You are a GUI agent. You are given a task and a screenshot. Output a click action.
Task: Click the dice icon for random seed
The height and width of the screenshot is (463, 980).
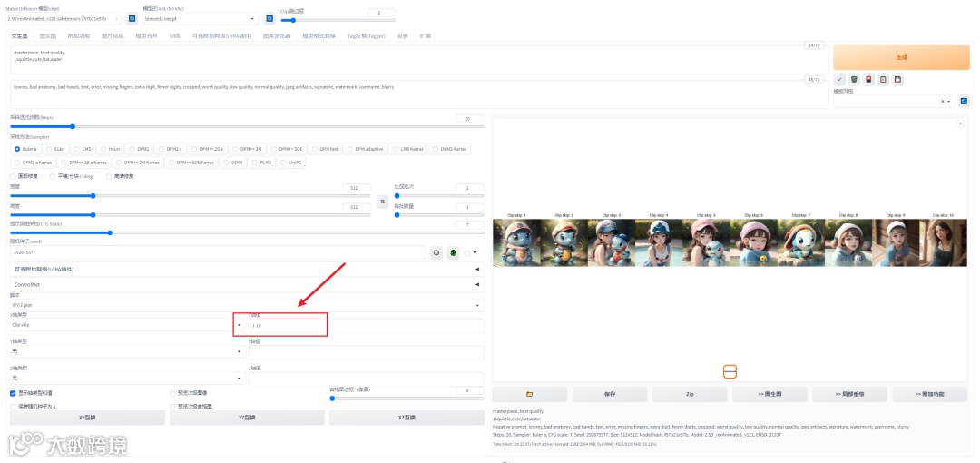[x=436, y=252]
